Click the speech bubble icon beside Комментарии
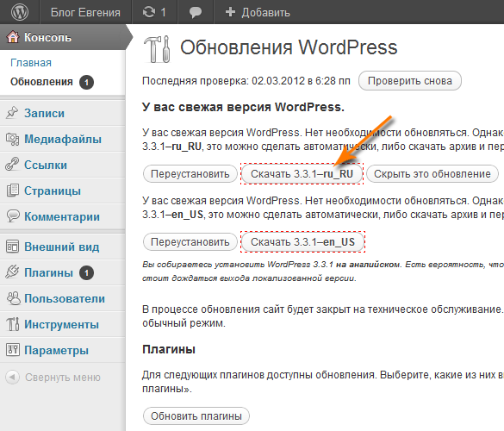 click(13, 215)
